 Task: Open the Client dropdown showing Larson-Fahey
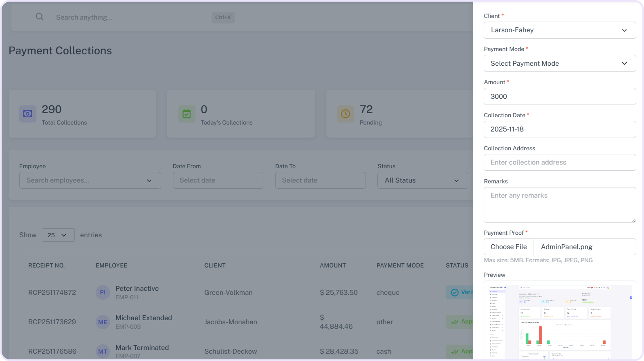[559, 30]
